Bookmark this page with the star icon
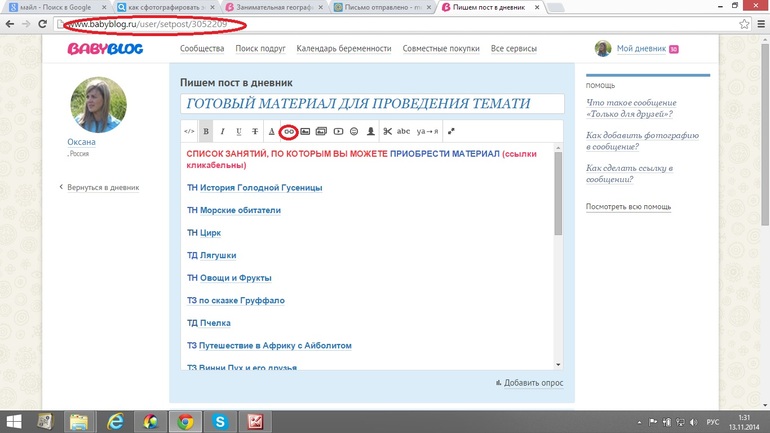The height and width of the screenshot is (433, 770). [744, 24]
